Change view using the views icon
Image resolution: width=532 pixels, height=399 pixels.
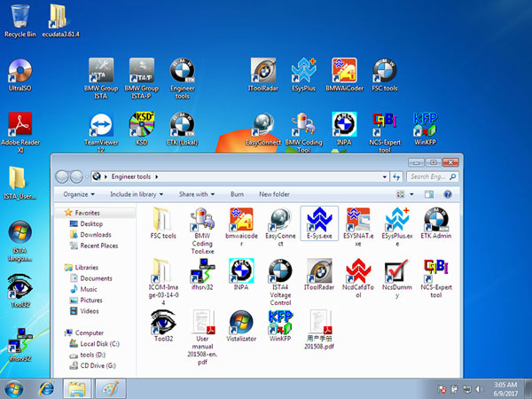pos(401,194)
